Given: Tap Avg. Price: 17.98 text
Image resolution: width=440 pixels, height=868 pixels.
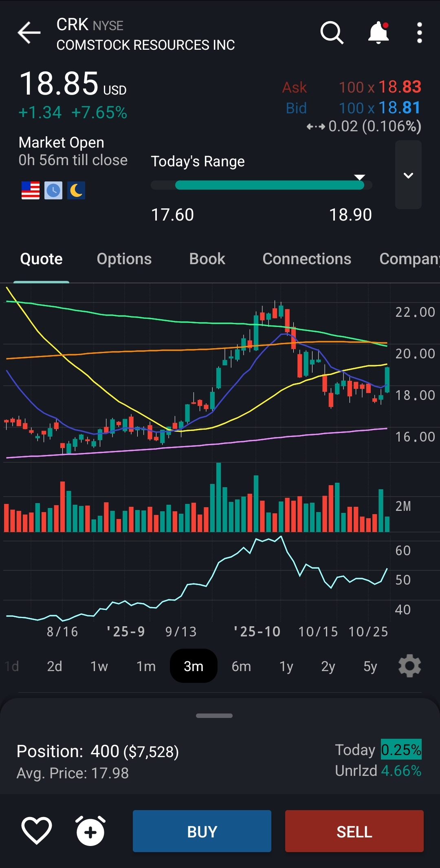Looking at the screenshot, I should click(73, 773).
